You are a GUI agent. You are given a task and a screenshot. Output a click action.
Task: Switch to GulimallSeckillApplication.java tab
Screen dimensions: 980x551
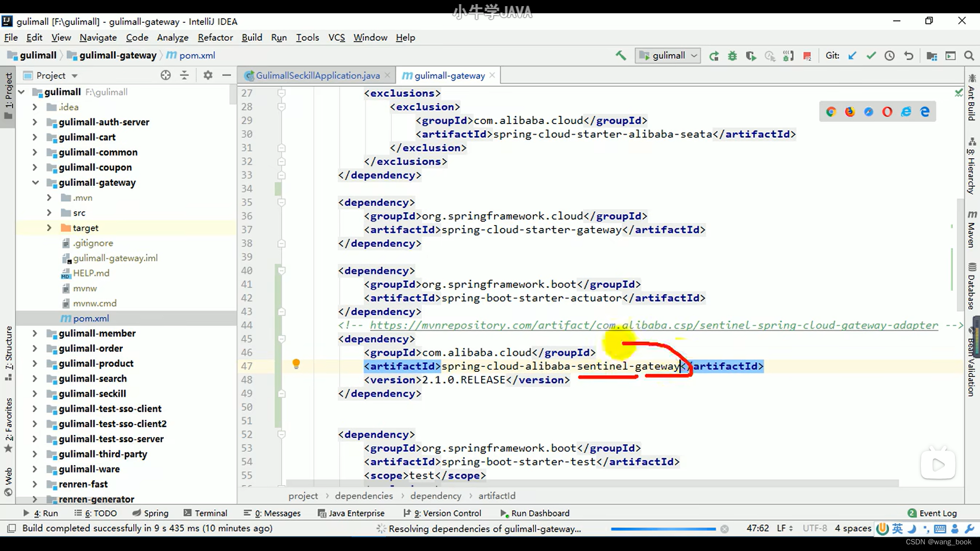tap(317, 76)
